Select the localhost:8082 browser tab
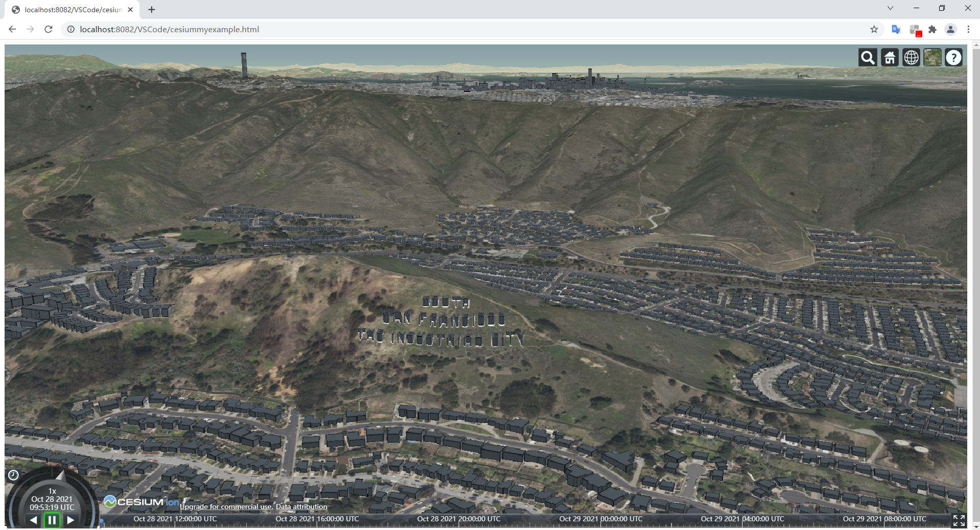The image size is (980, 530). 71,10
